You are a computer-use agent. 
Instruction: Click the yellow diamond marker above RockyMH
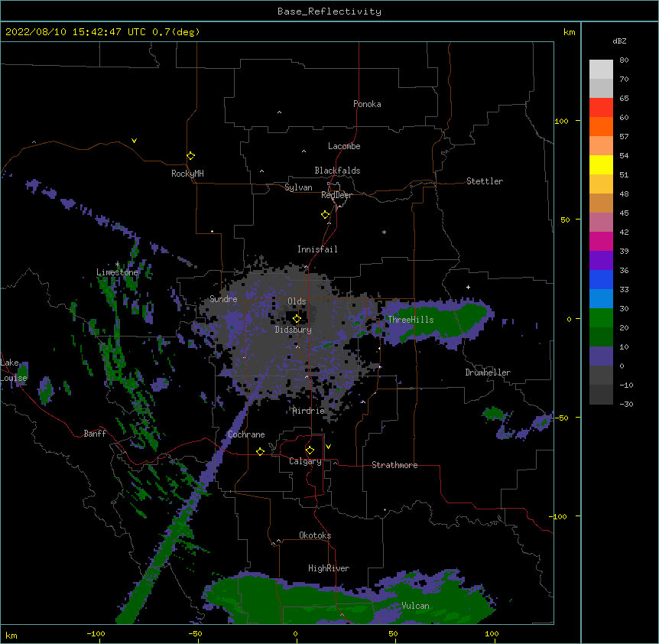tap(190, 156)
